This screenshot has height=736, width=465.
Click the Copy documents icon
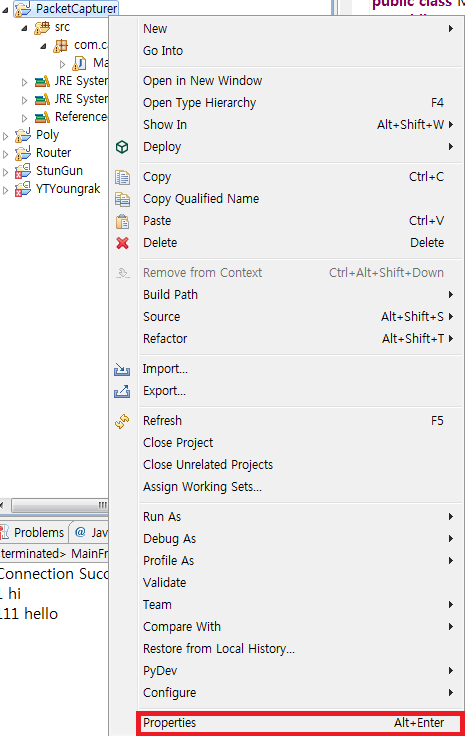(x=122, y=177)
